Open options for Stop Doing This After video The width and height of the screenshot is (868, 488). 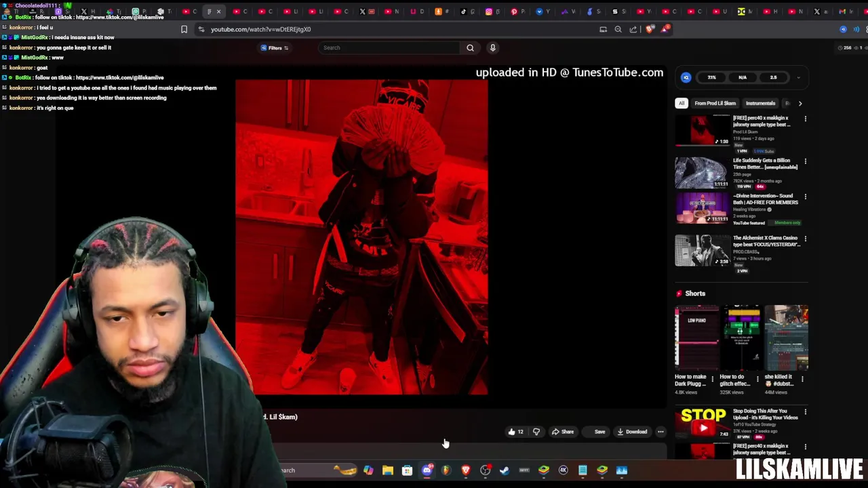pyautogui.click(x=805, y=411)
